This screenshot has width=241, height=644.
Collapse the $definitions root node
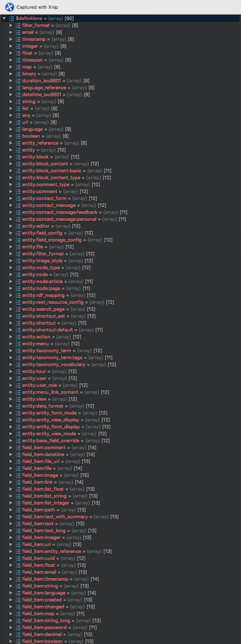tap(4, 19)
